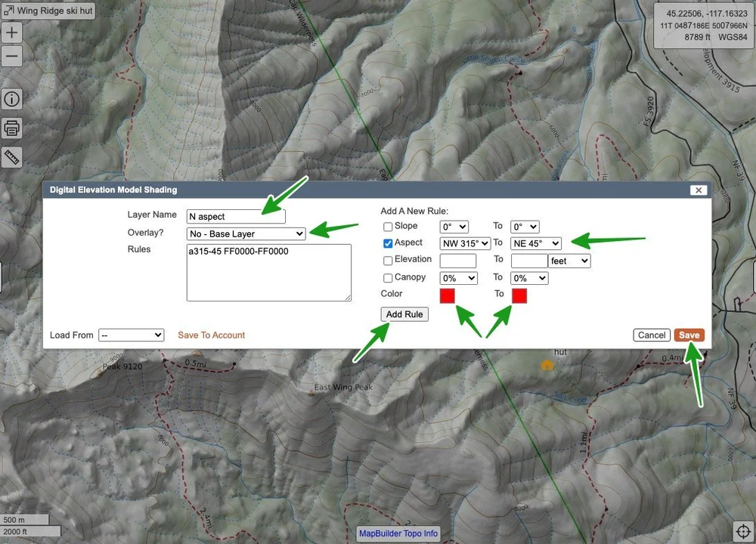
Task: Open the Slope from-angle dropdown
Action: pyautogui.click(x=454, y=227)
